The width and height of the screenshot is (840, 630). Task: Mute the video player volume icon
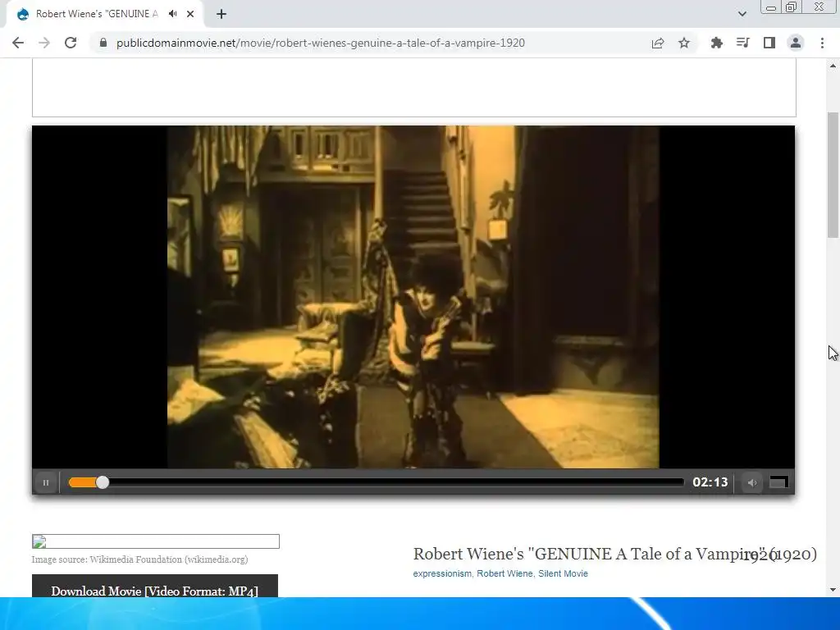point(752,482)
